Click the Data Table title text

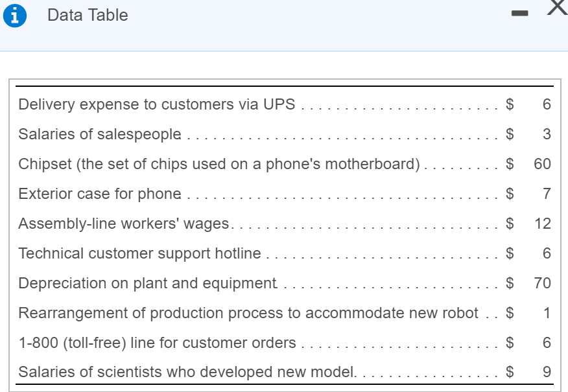pos(88,15)
